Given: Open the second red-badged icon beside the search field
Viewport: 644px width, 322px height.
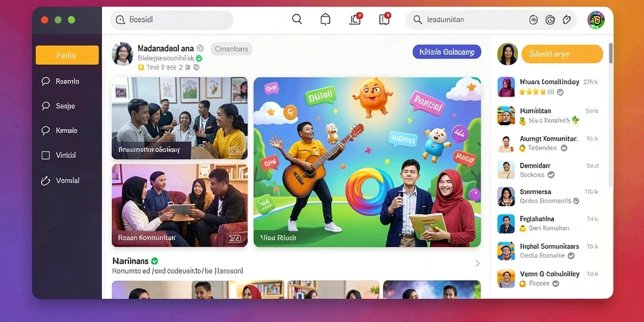Looking at the screenshot, I should click(384, 19).
